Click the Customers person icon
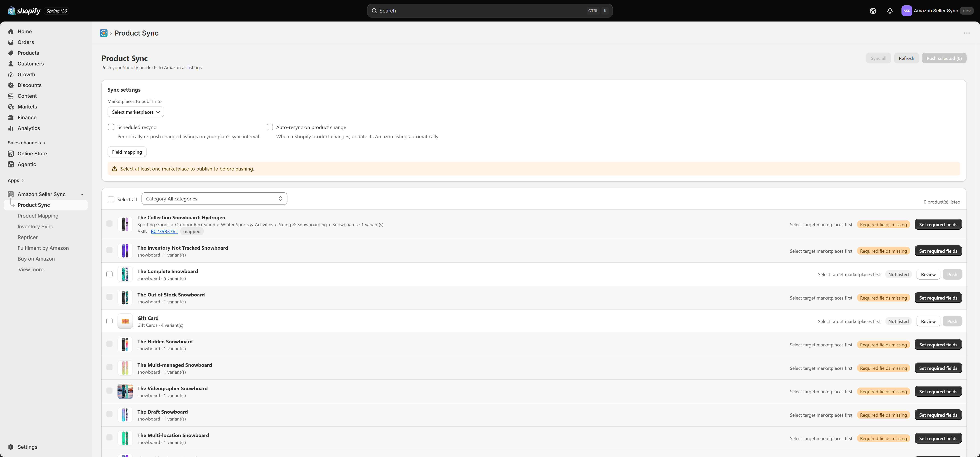 [11, 64]
